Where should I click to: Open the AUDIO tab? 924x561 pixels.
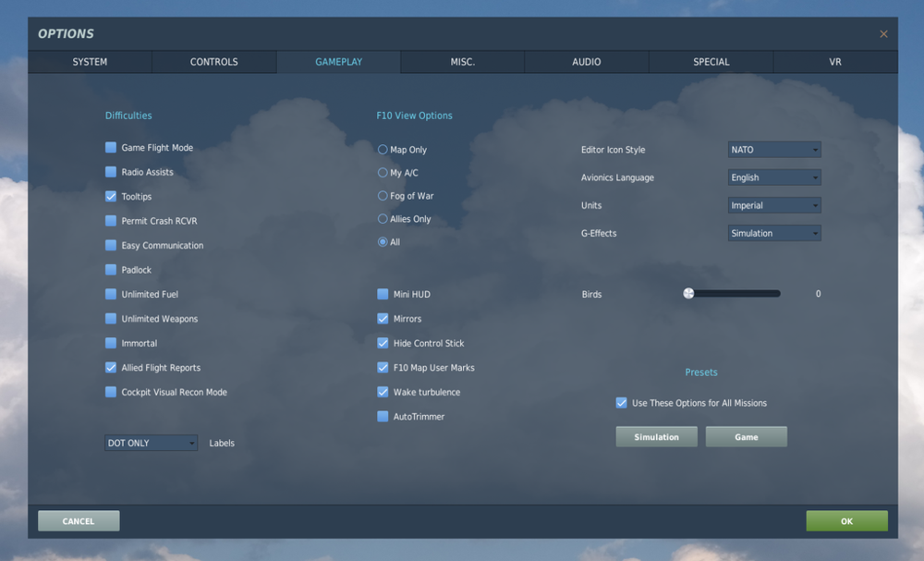587,62
